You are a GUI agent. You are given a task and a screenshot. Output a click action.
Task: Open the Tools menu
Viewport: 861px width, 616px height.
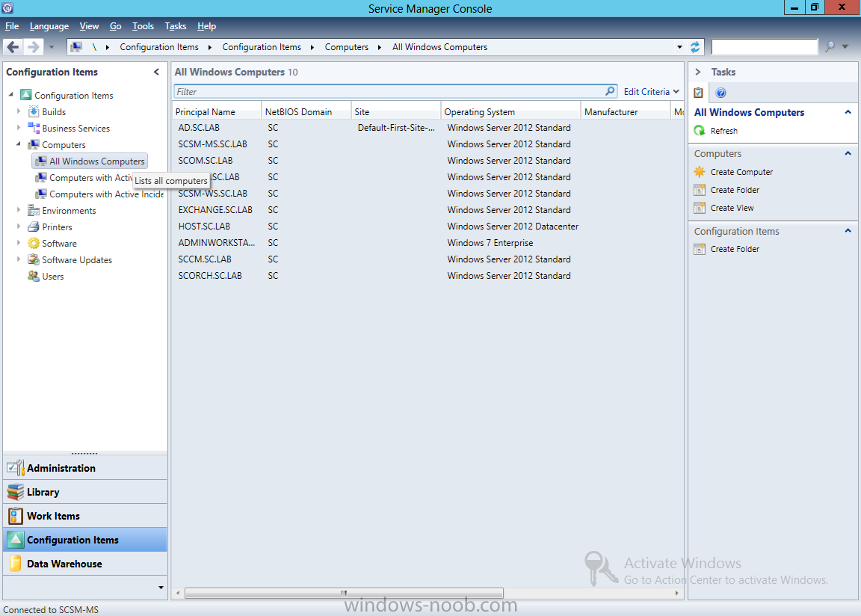143,26
